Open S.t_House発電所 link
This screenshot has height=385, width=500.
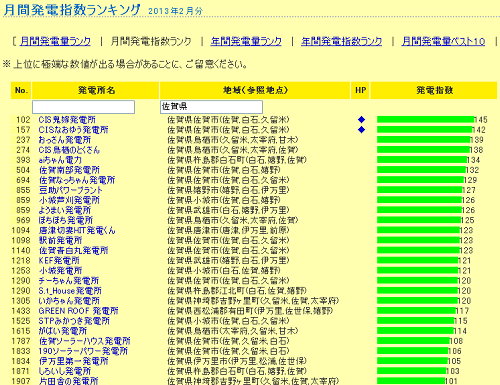(x=70, y=291)
